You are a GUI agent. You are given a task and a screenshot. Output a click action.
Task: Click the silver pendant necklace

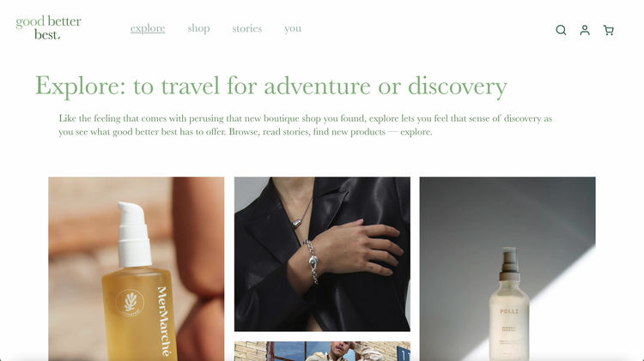(297, 223)
